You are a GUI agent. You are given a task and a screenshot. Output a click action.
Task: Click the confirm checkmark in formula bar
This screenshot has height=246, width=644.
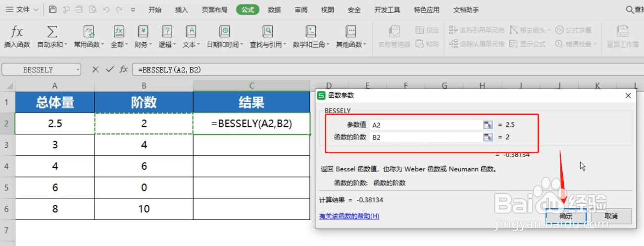[x=110, y=70]
